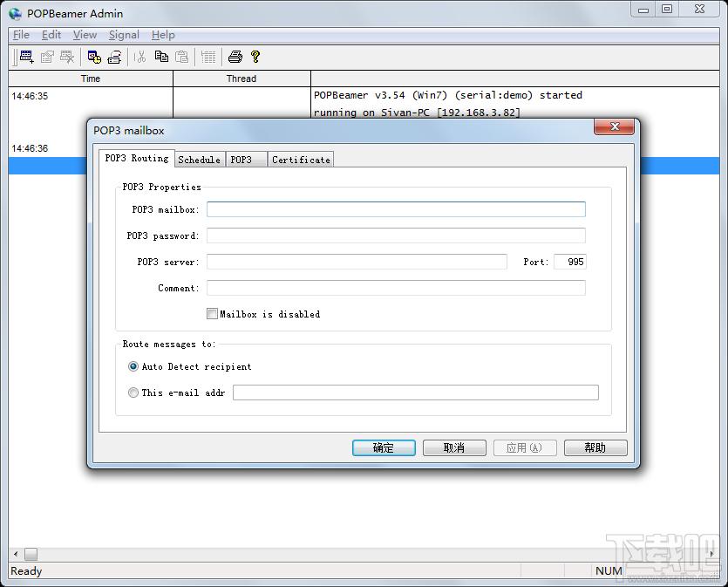Open the Help menu
Image resolution: width=728 pixels, height=587 pixels.
(x=163, y=35)
